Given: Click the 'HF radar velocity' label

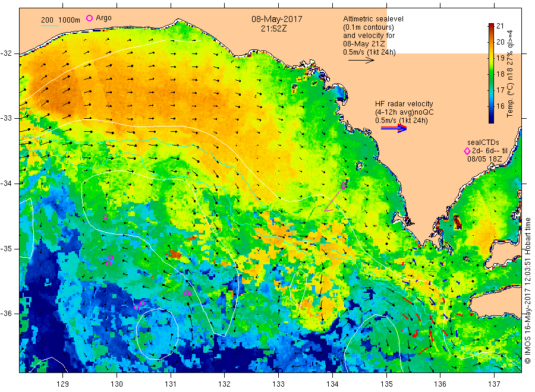Looking at the screenshot, I should pyautogui.click(x=404, y=104).
